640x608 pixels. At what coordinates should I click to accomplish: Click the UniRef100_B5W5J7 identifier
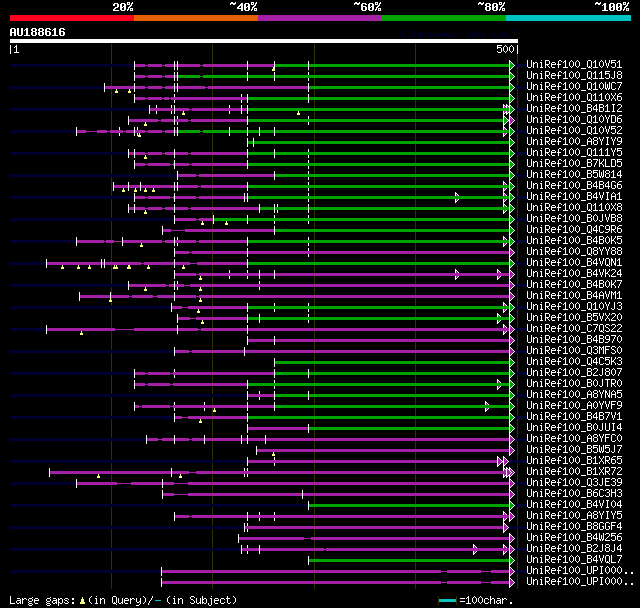pos(574,450)
